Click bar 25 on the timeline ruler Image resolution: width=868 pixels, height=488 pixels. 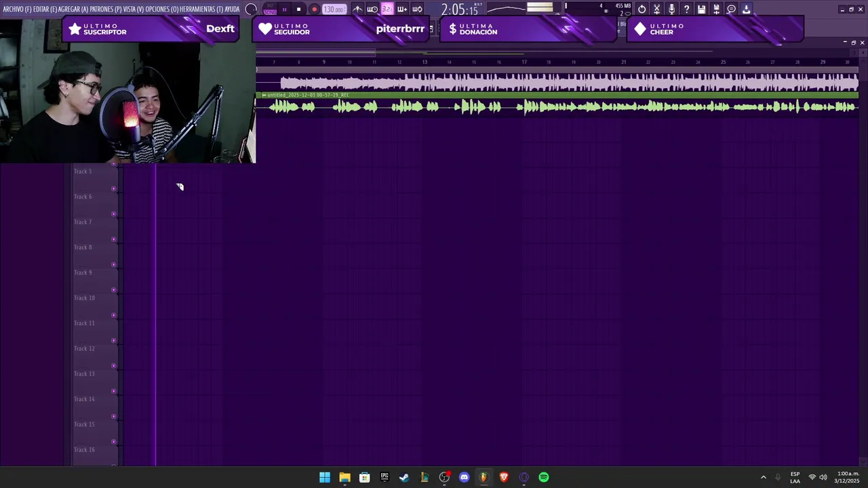click(723, 62)
